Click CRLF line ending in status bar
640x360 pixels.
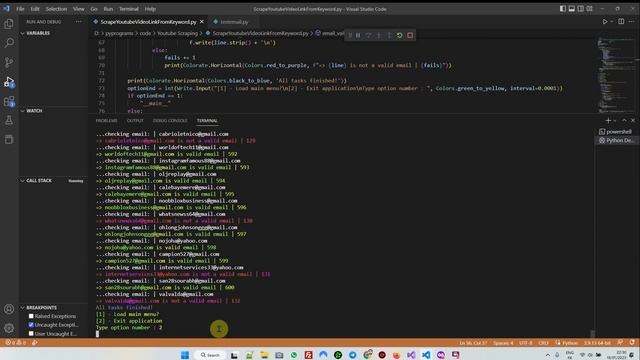click(x=543, y=343)
